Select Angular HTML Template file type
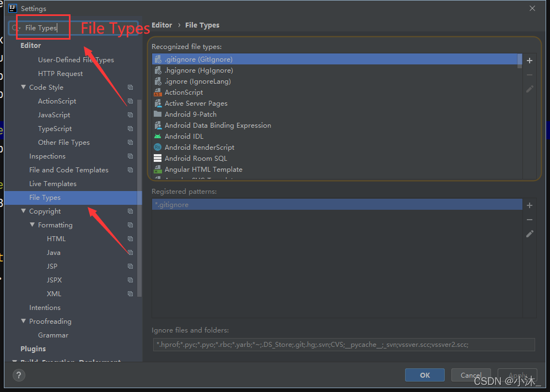This screenshot has height=392, width=550. point(335,169)
